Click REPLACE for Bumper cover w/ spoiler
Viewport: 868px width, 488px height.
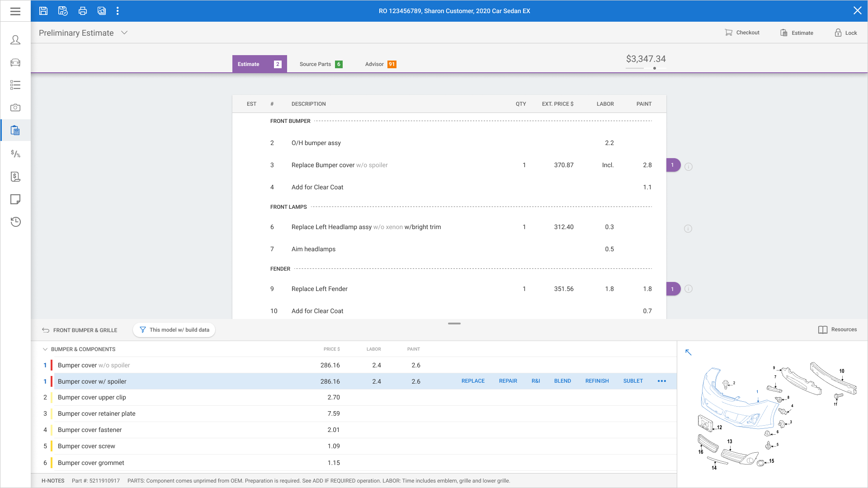[473, 381]
